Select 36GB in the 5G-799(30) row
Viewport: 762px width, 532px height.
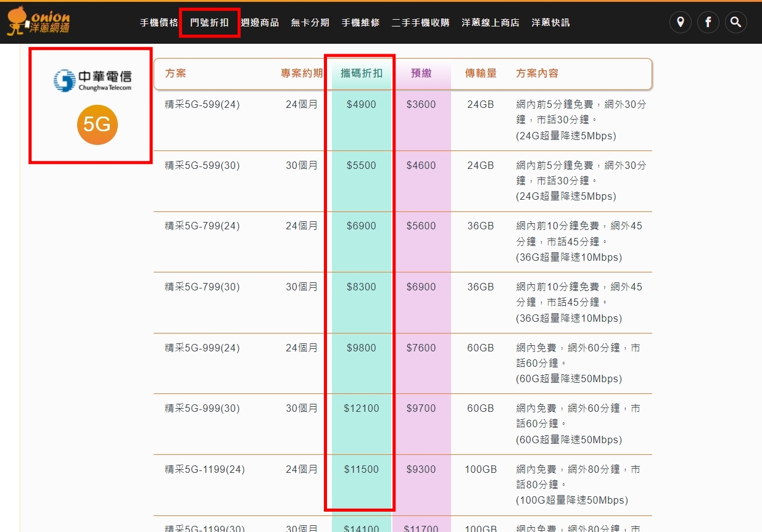481,287
